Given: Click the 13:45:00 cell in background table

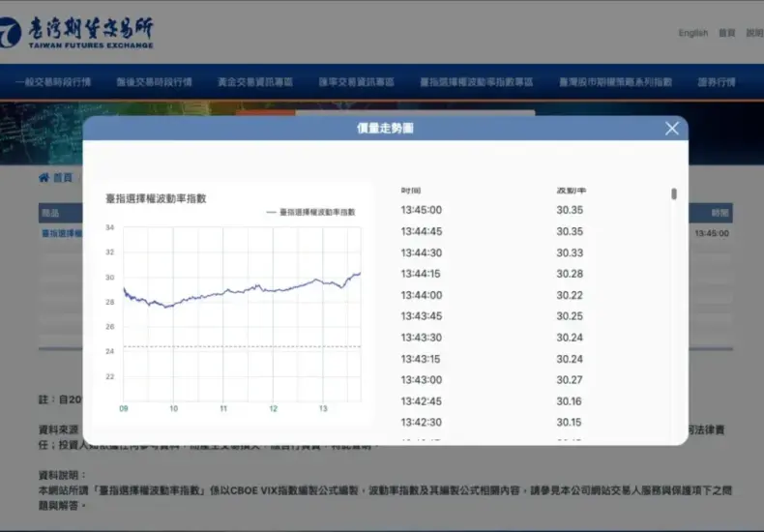Looking at the screenshot, I should point(712,233).
